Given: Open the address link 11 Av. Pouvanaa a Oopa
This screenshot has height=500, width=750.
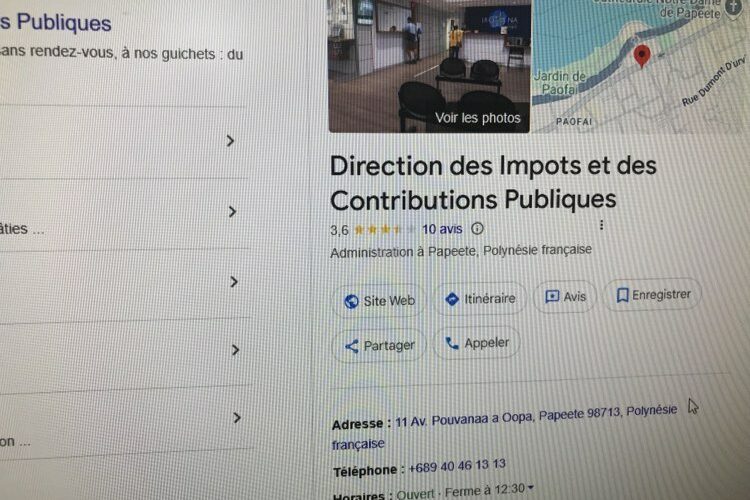Looking at the screenshot, I should [505, 427].
